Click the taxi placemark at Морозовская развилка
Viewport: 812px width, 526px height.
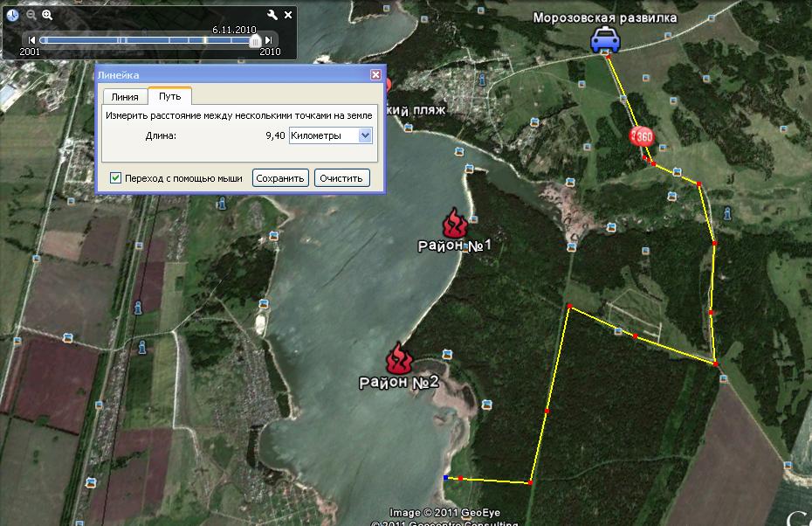pos(604,40)
